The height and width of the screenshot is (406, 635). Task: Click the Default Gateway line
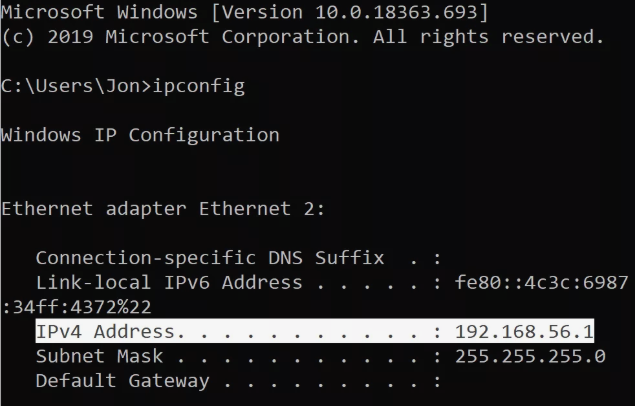pyautogui.click(x=238, y=381)
